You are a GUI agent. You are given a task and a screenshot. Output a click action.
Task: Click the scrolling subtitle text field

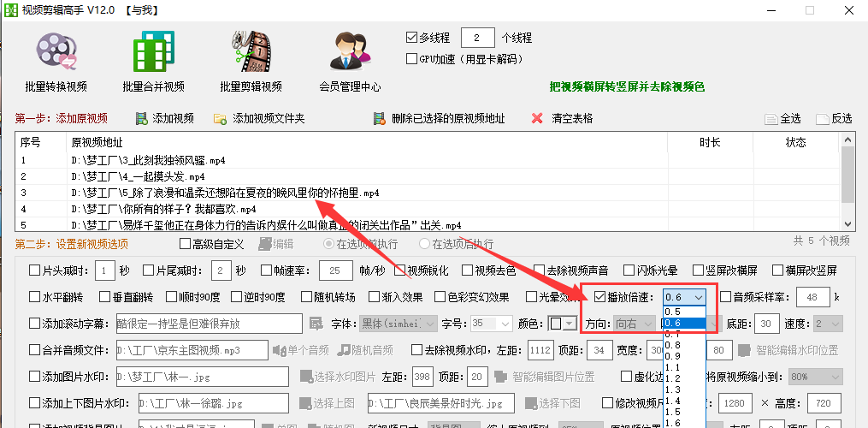(210, 324)
